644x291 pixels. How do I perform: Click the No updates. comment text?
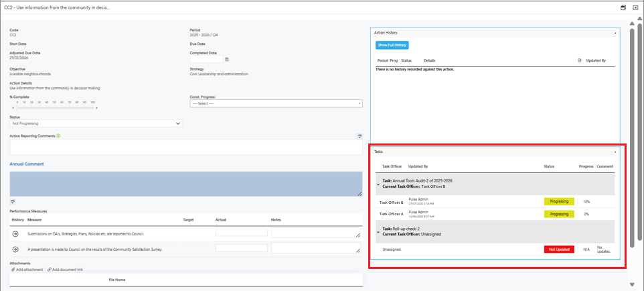coord(604,249)
